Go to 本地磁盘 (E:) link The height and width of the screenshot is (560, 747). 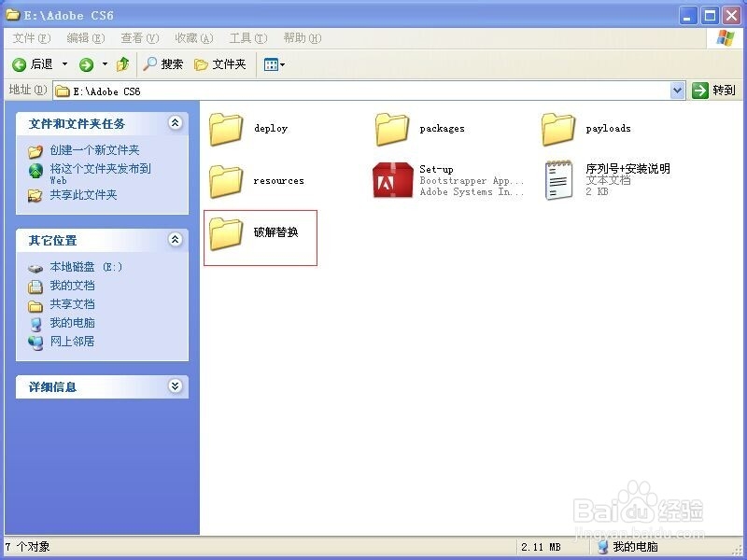click(86, 267)
